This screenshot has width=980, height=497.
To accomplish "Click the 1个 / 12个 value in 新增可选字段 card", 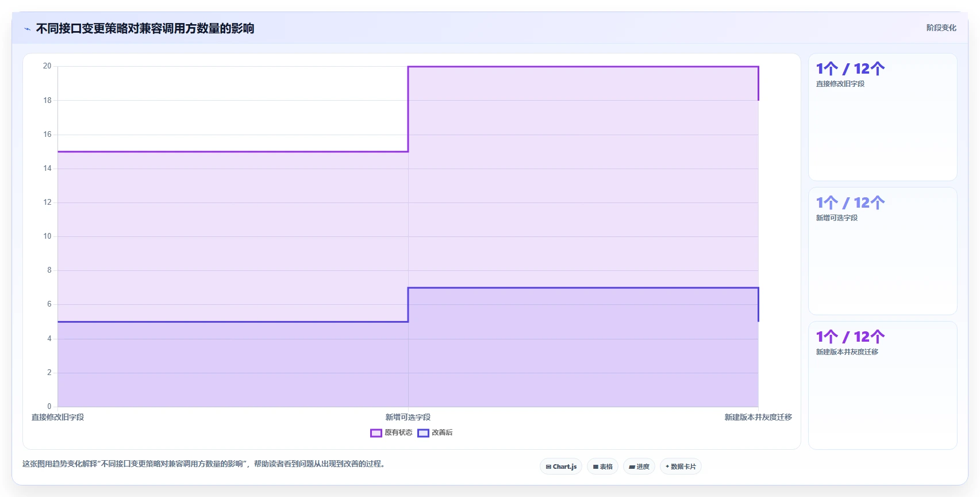I will (850, 202).
